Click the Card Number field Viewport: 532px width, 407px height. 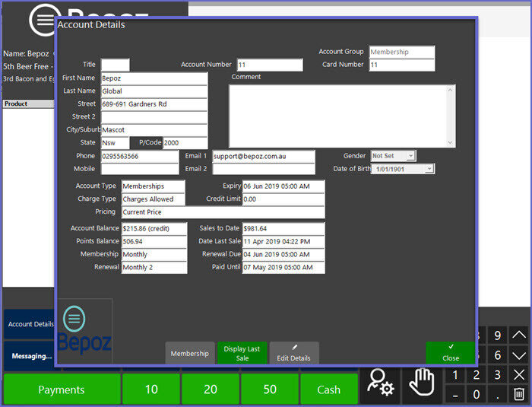(x=402, y=65)
